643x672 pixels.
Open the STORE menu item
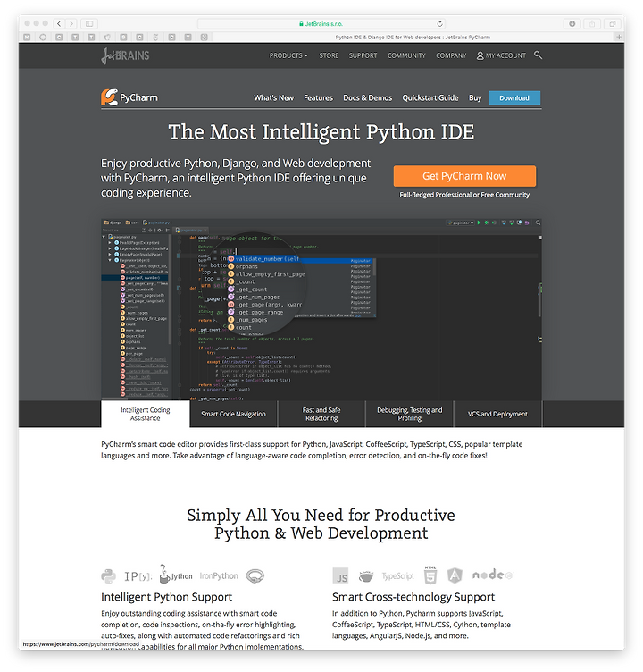pyautogui.click(x=329, y=55)
